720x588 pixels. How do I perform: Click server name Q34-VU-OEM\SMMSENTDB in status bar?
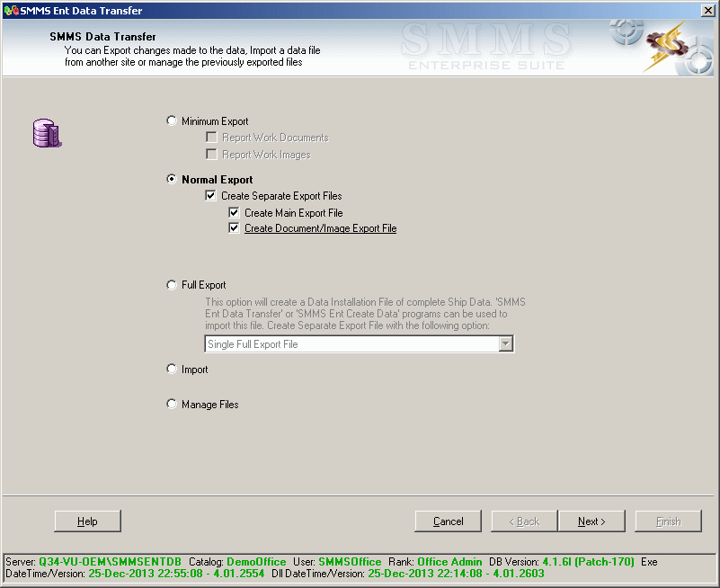[110, 562]
